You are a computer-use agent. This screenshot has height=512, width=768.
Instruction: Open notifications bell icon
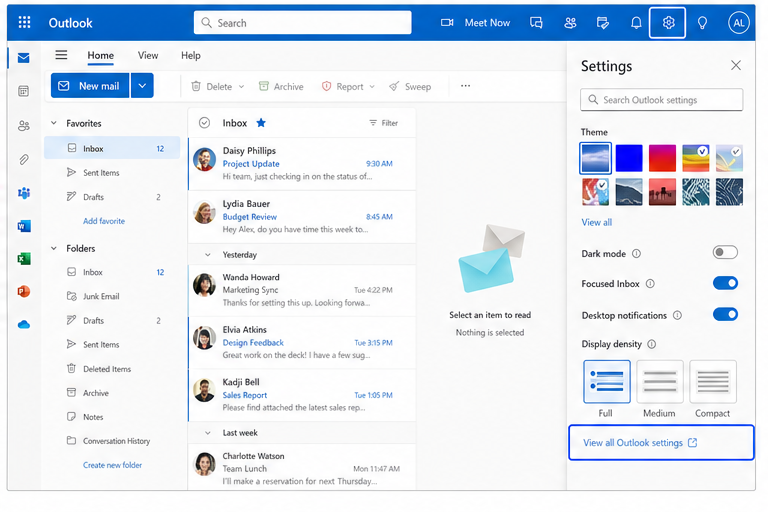(x=636, y=23)
